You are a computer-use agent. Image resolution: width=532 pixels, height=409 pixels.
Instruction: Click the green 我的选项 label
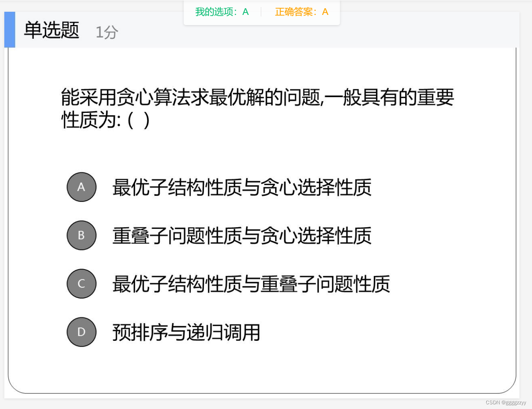[215, 12]
